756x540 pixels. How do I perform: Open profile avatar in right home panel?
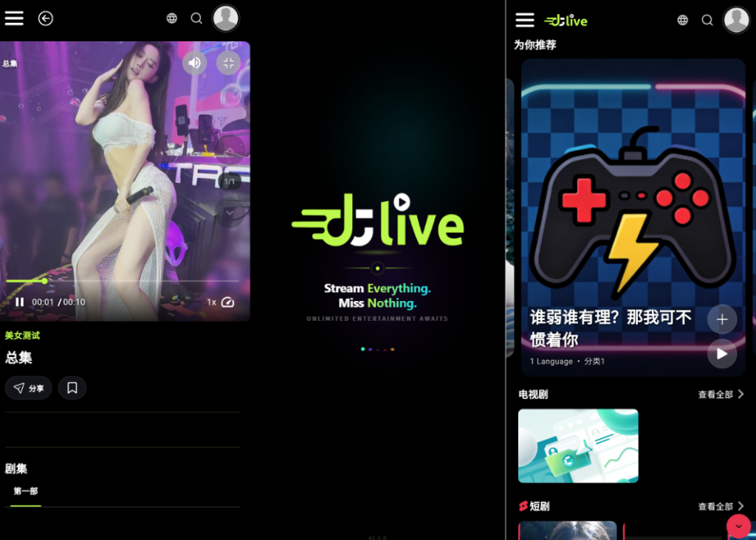736,20
